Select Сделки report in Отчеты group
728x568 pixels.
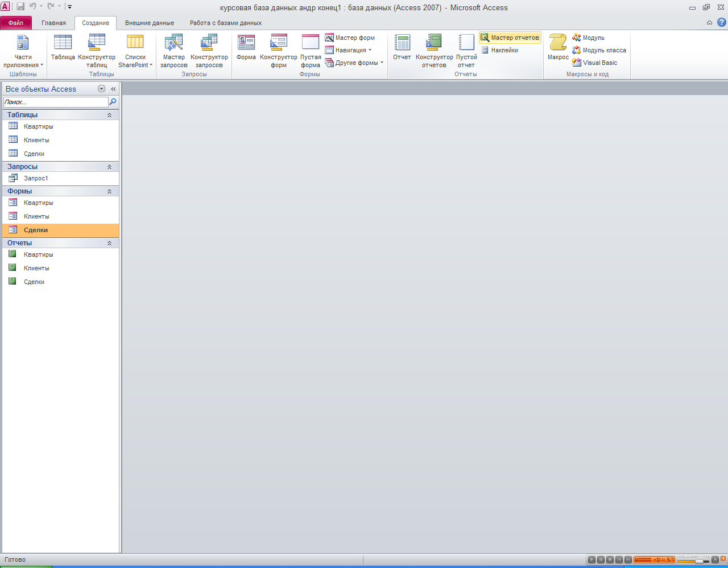click(60, 282)
